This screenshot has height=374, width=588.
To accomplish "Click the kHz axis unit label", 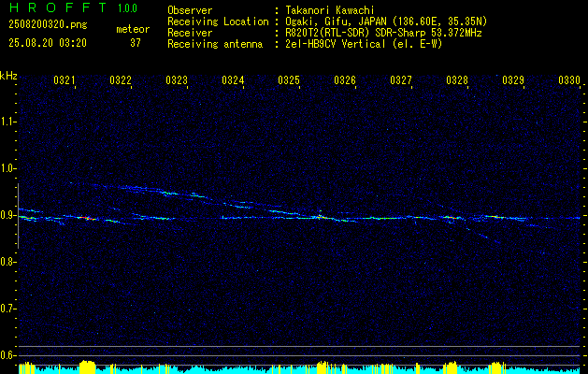I will [8, 76].
